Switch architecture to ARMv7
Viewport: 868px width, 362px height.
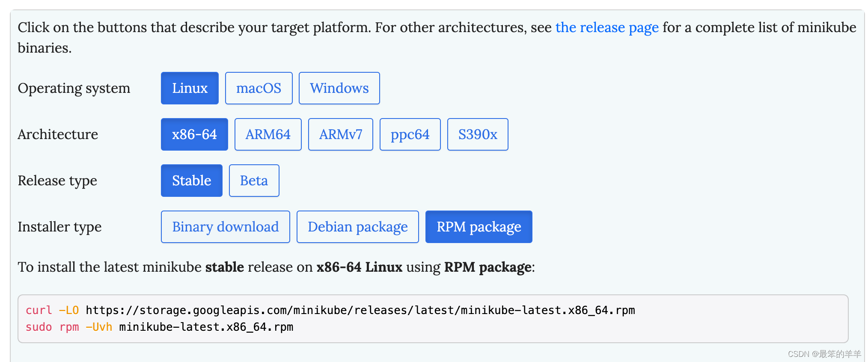(341, 134)
